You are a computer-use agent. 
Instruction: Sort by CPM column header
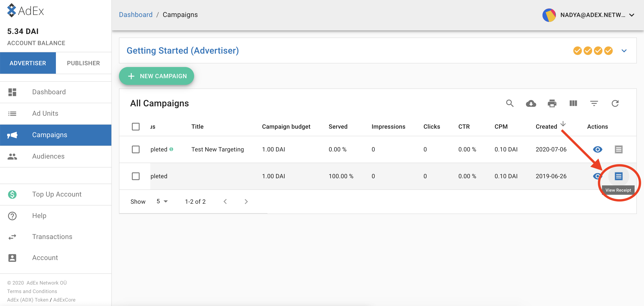coord(501,127)
